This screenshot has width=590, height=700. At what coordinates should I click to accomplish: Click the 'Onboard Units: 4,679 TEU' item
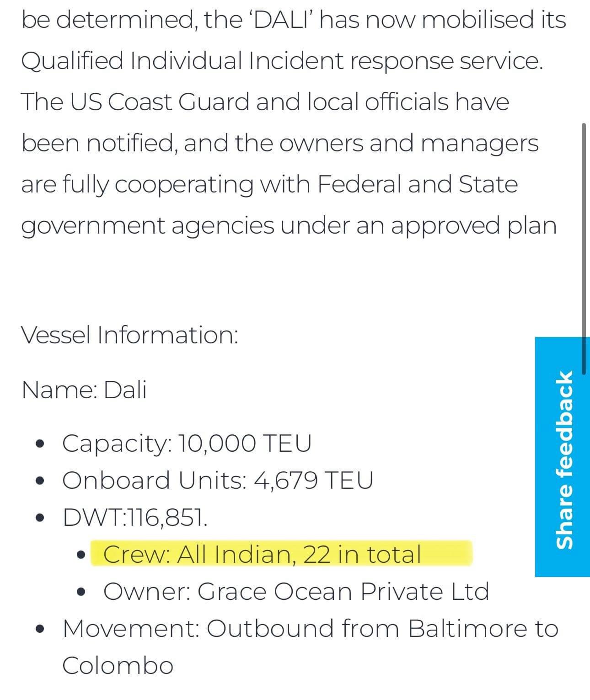coord(218,480)
